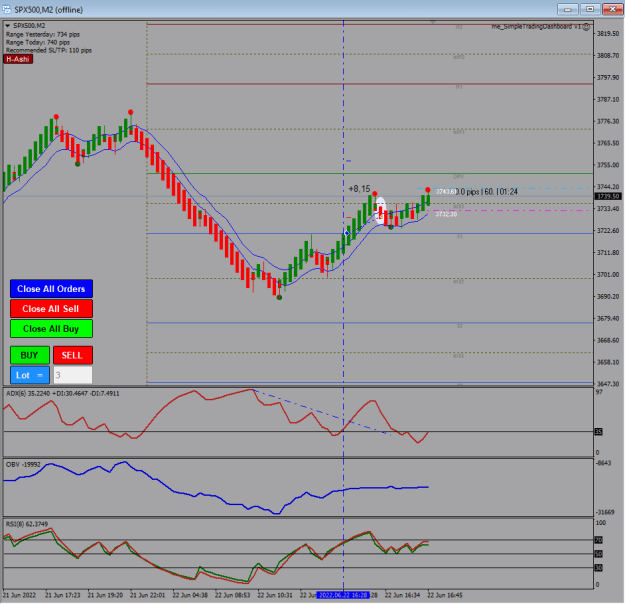Click the Lot = label button
This screenshot has height=604, width=625.
(30, 375)
